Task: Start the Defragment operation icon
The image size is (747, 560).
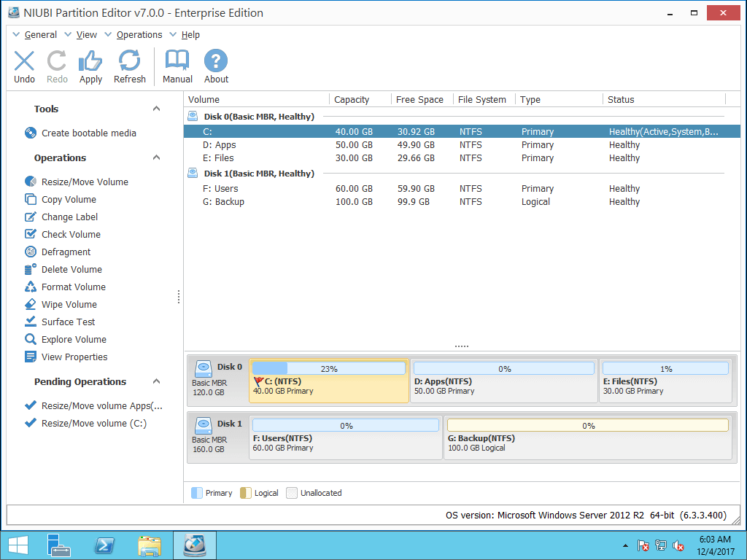Action: pyautogui.click(x=31, y=252)
